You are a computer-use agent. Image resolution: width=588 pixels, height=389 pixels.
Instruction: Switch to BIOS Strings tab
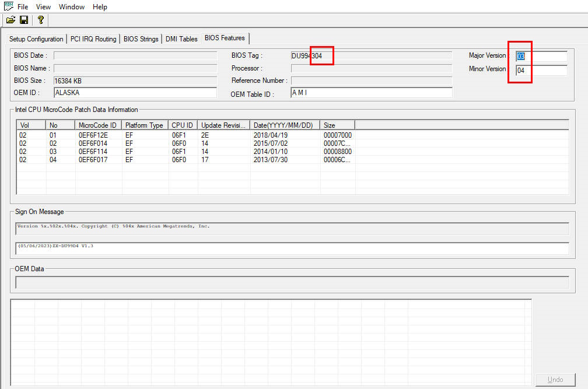[141, 39]
